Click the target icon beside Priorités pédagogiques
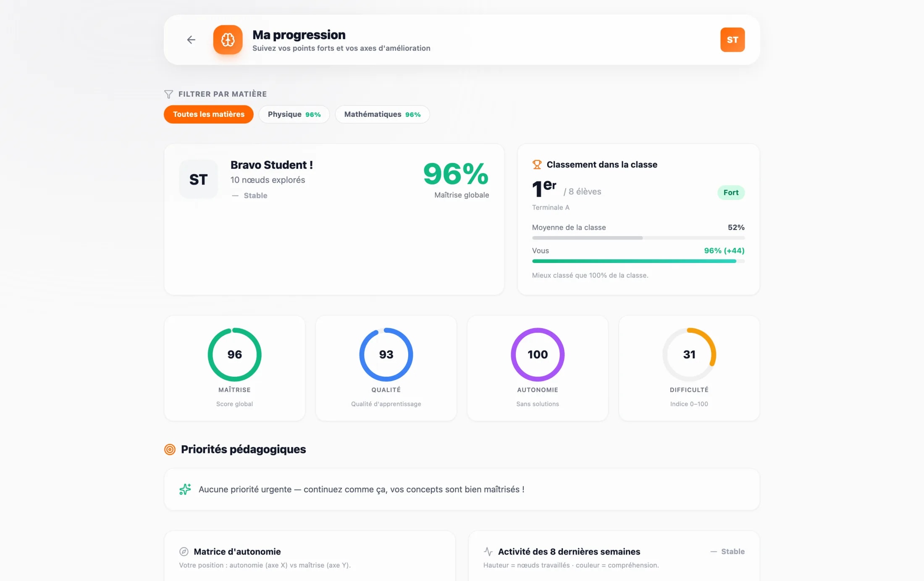 tap(170, 450)
